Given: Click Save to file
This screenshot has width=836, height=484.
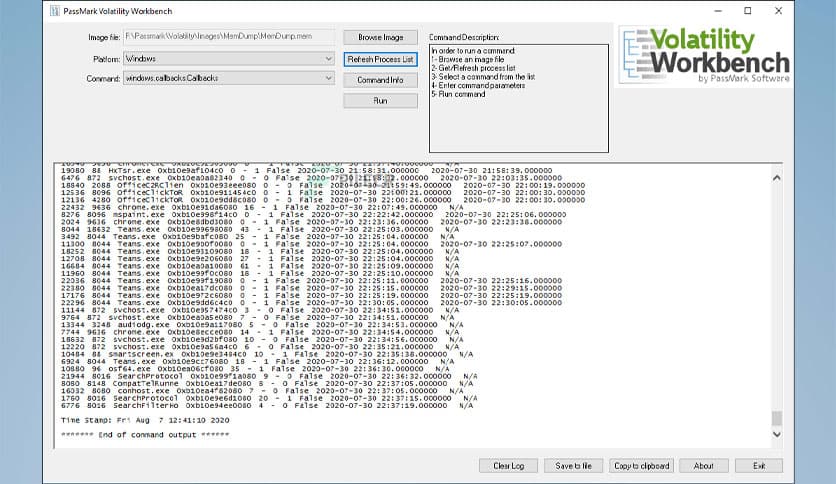Looking at the screenshot, I should (573, 466).
